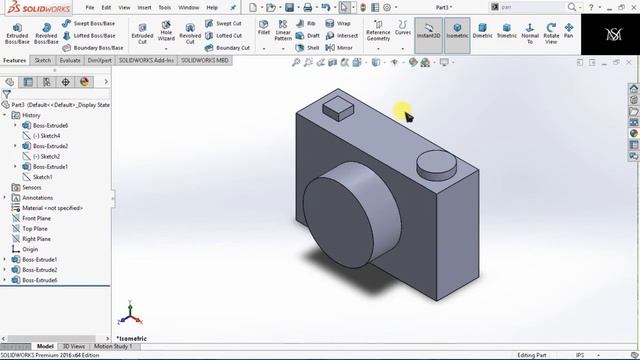Image resolution: width=640 pixels, height=360 pixels.
Task: Select the Mirror feature tool
Action: (x=339, y=48)
